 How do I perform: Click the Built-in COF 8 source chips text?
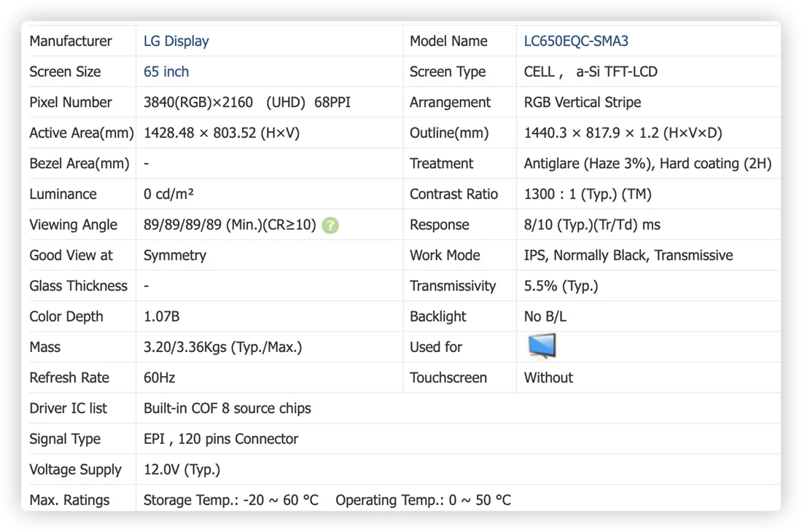227,408
